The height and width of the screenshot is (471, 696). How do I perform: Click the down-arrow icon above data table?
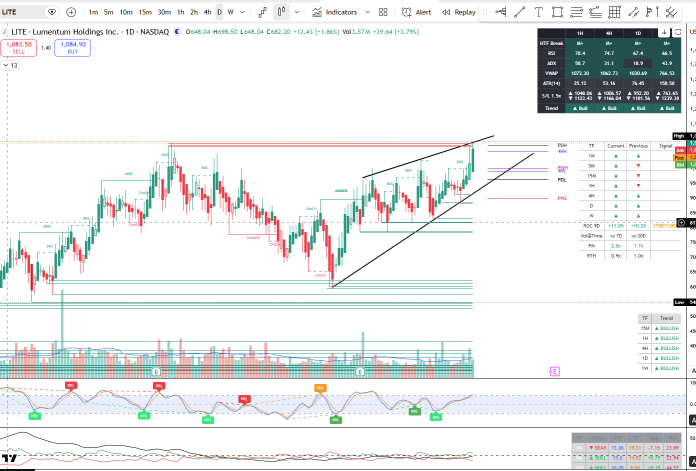click(664, 32)
